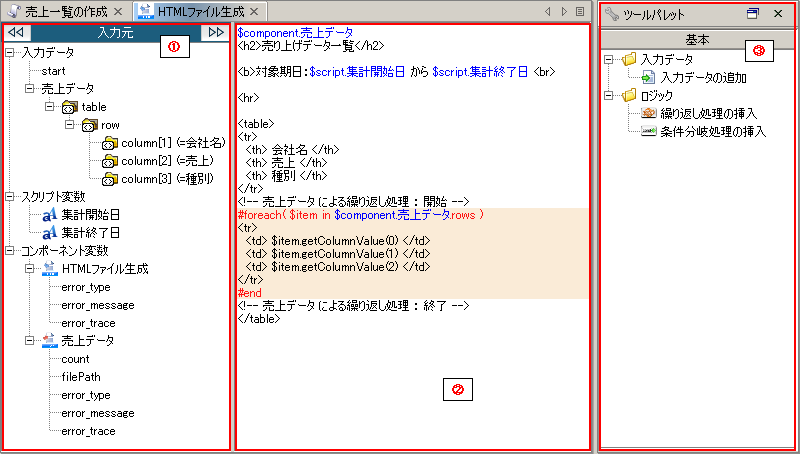This screenshot has height=454, width=800.
Task: Collapse the スクリプト変数 tree node
Action: click(x=11, y=197)
